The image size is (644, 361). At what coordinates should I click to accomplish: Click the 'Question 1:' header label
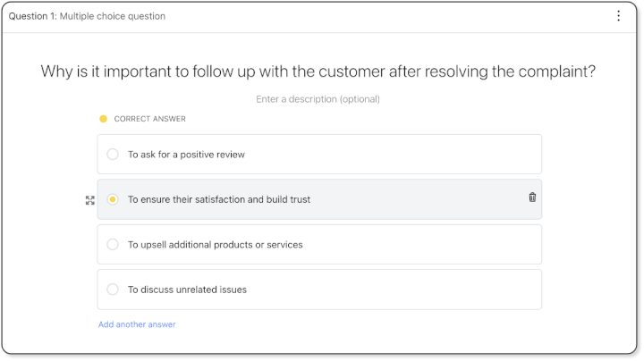click(32, 16)
